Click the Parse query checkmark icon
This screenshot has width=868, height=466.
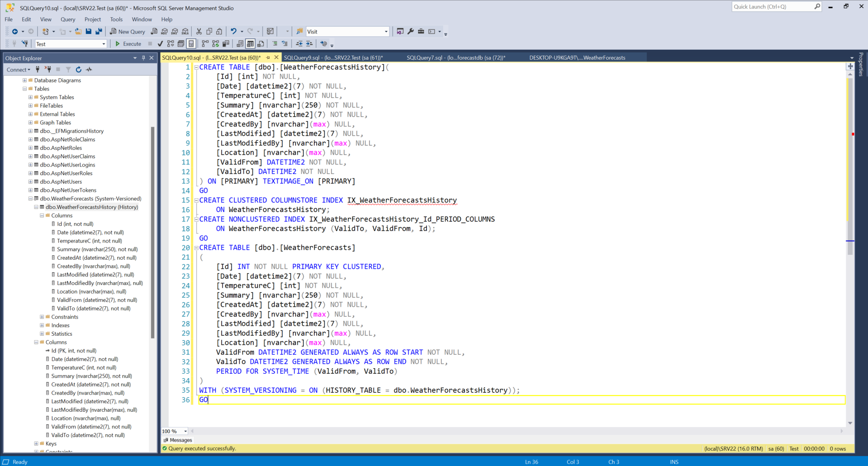(x=160, y=43)
